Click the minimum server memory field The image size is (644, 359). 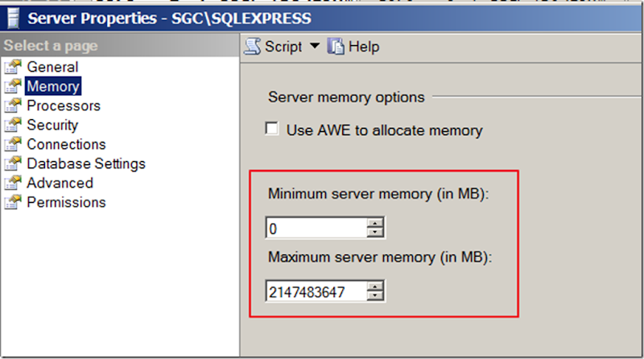click(316, 229)
